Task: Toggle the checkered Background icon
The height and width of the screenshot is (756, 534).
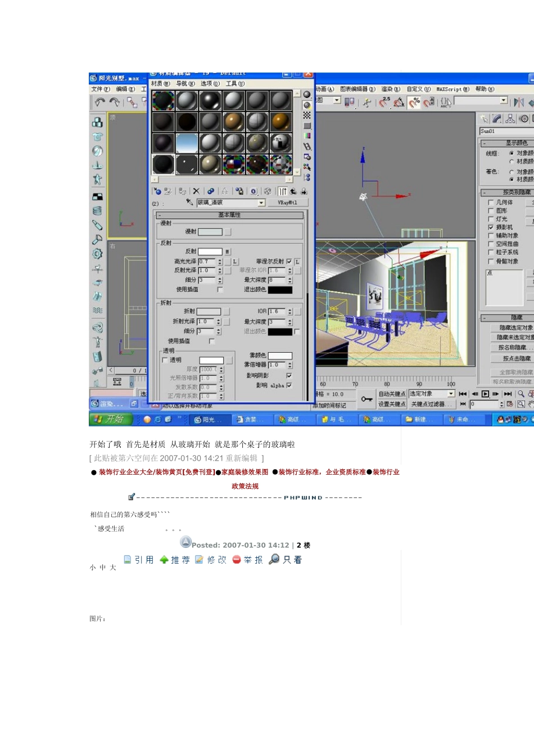Action: [x=307, y=115]
